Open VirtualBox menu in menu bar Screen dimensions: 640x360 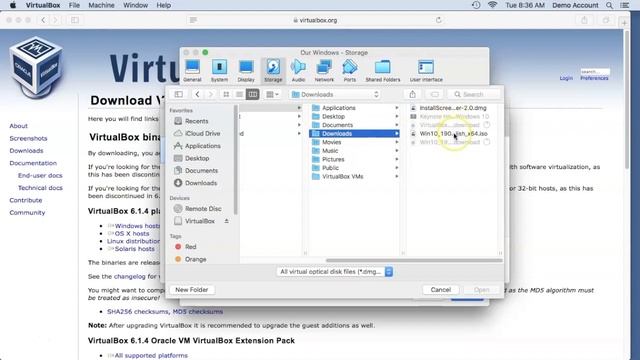coord(43,5)
